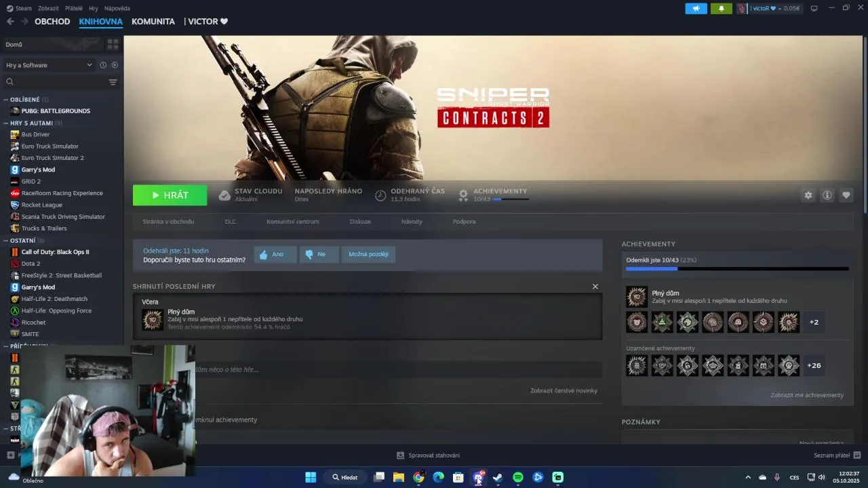Open Stránka v obchodu link
Screen dimensions: 868x488
[x=168, y=222]
